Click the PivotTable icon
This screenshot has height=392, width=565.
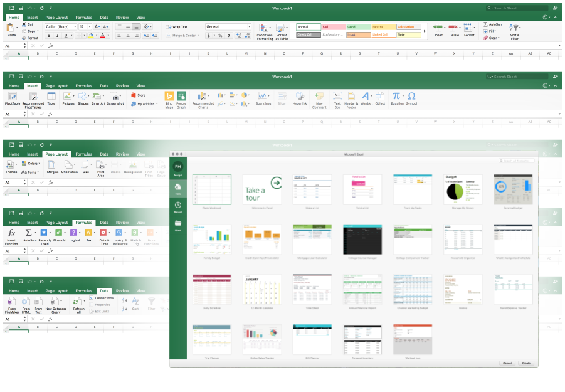pos(13,96)
